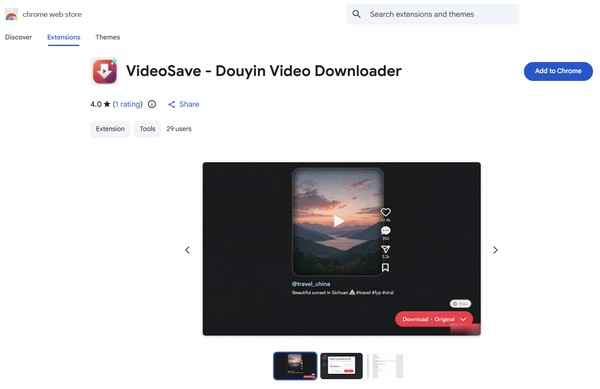Screen dimensions: 600x389
Task: Click the Add to Chrome button
Action: point(558,71)
